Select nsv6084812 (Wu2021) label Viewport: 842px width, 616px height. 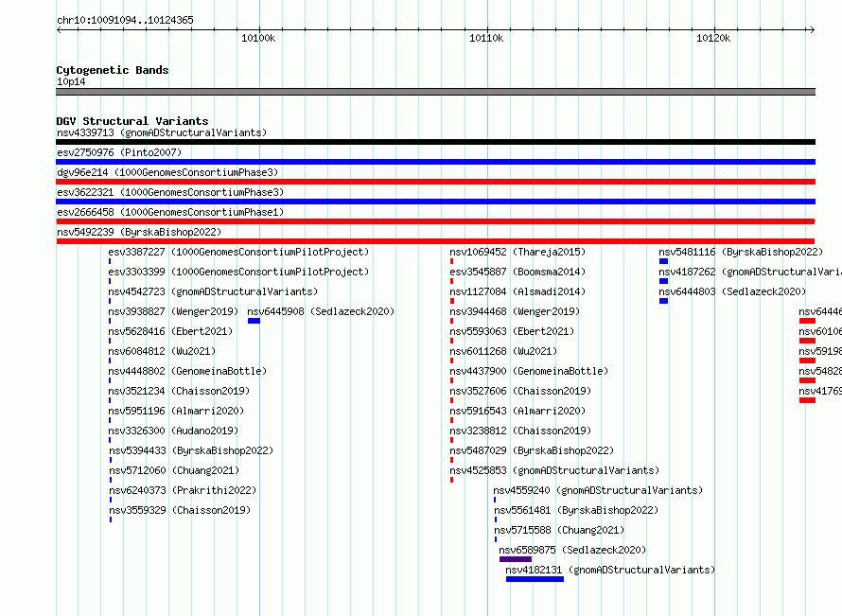162,351
